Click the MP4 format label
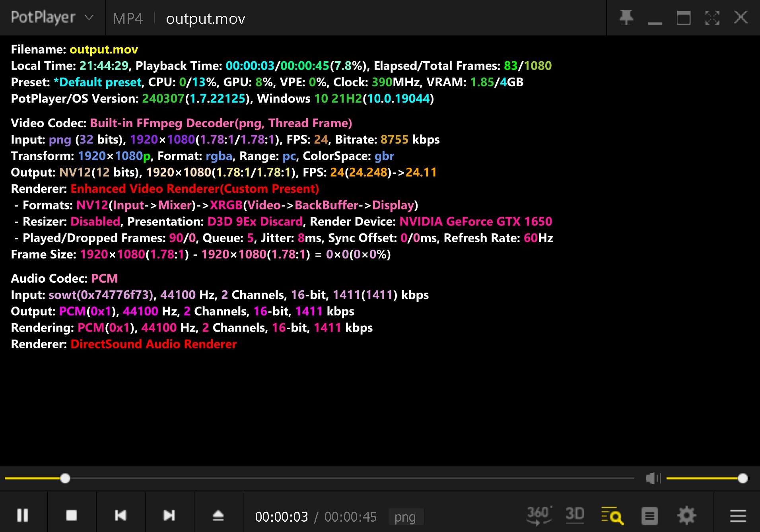The height and width of the screenshot is (532, 760). click(x=127, y=18)
